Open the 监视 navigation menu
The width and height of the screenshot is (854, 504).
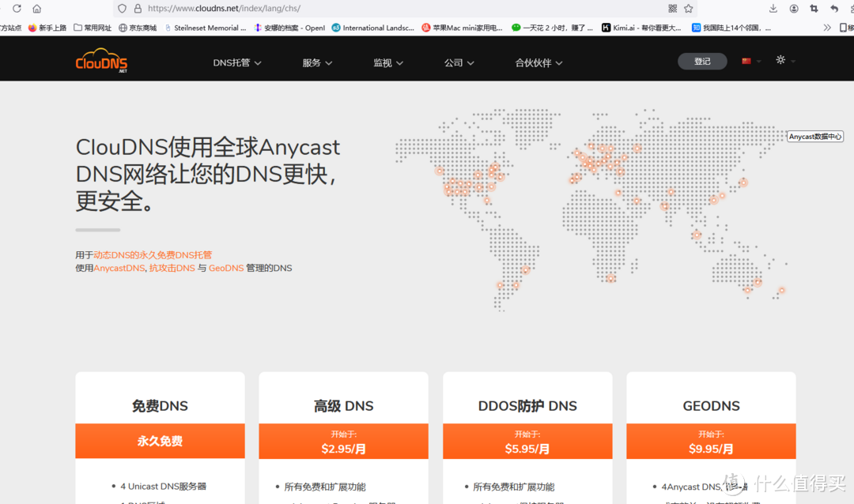(388, 62)
